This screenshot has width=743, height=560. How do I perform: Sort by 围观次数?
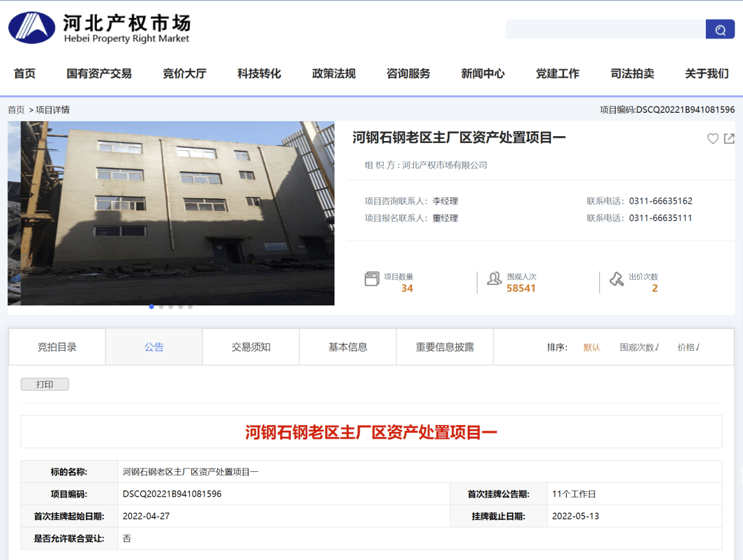(x=639, y=347)
